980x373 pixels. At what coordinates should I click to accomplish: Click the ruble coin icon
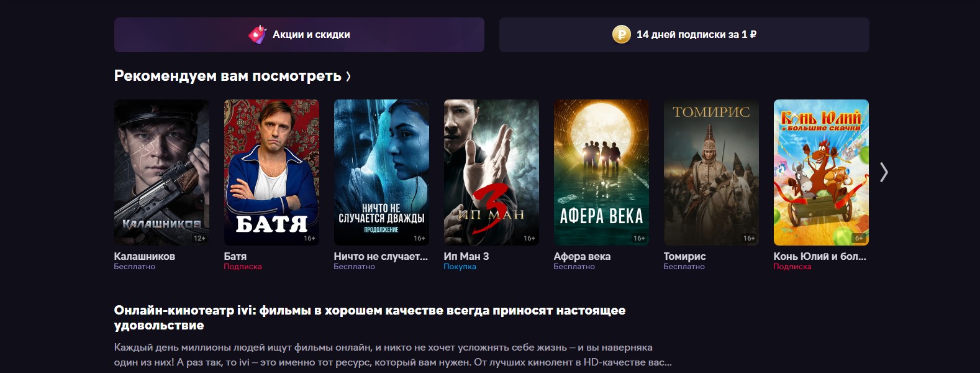(621, 35)
